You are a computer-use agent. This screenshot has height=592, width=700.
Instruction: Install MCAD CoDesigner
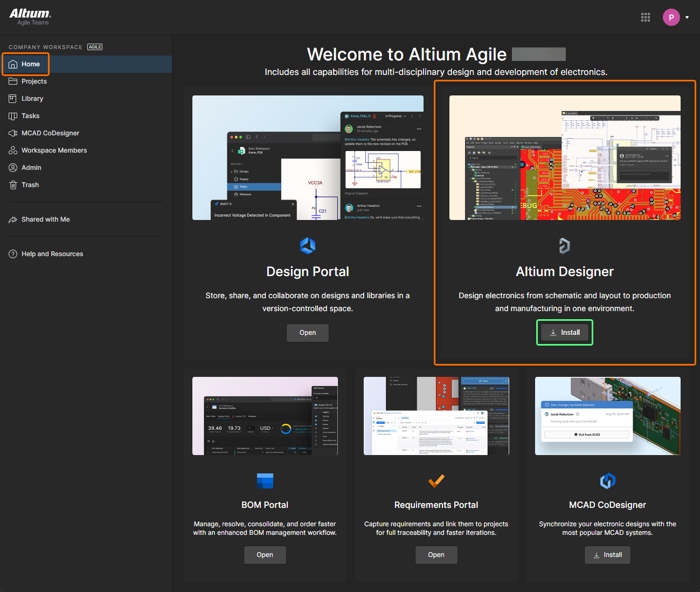tap(607, 555)
